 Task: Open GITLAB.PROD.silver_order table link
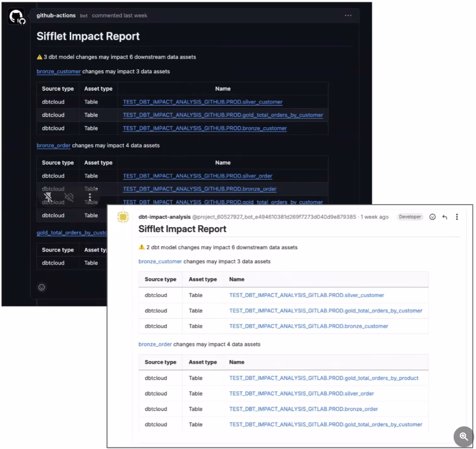302,393
